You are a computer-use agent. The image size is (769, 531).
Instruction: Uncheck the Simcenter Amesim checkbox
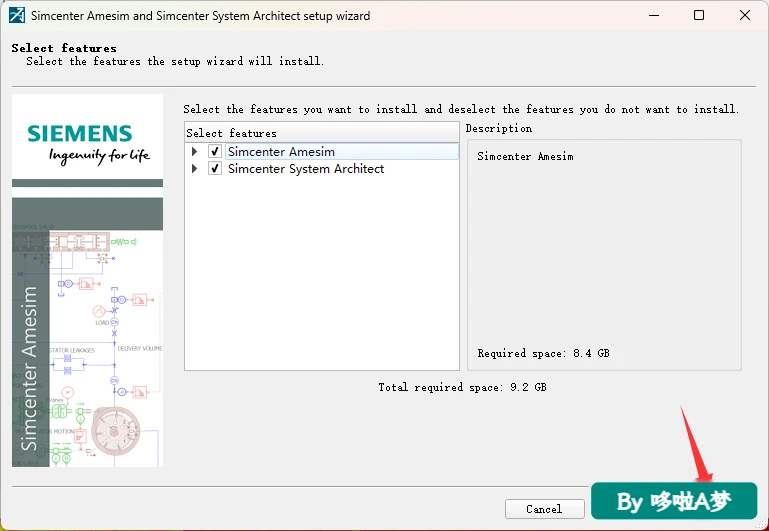[x=215, y=152]
